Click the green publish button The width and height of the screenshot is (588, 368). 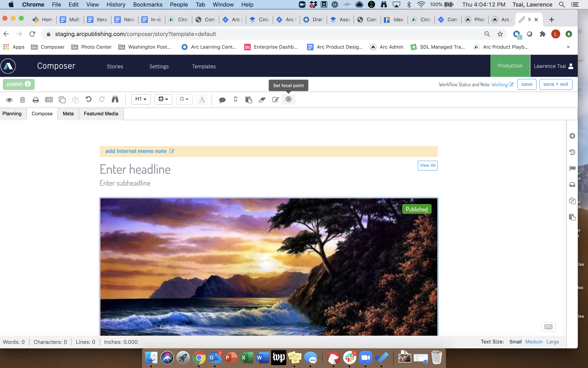(19, 84)
